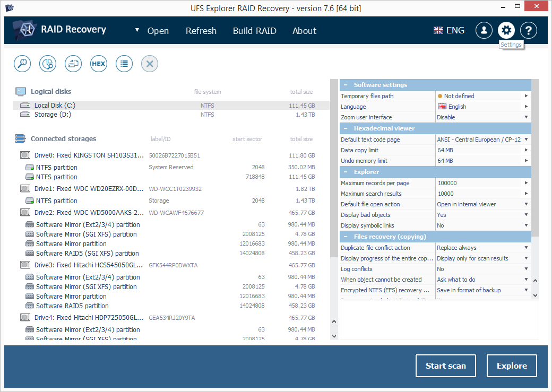Click the Logical disks monitor icon
Image resolution: width=552 pixels, height=392 pixels.
pos(21,92)
